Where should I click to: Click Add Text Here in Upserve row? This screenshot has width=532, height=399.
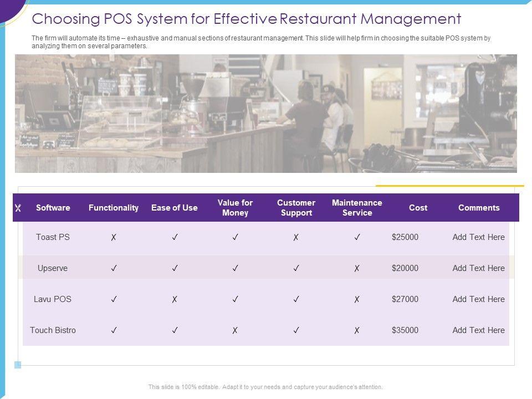click(478, 268)
